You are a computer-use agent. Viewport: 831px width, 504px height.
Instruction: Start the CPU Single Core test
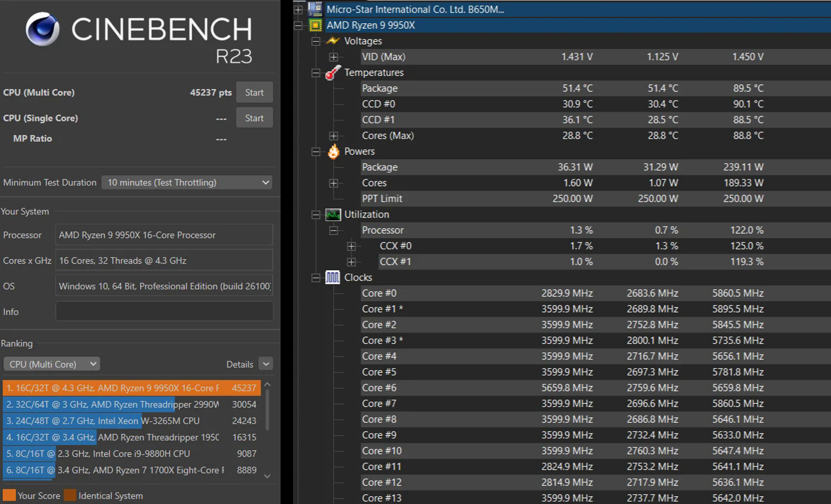(x=254, y=118)
